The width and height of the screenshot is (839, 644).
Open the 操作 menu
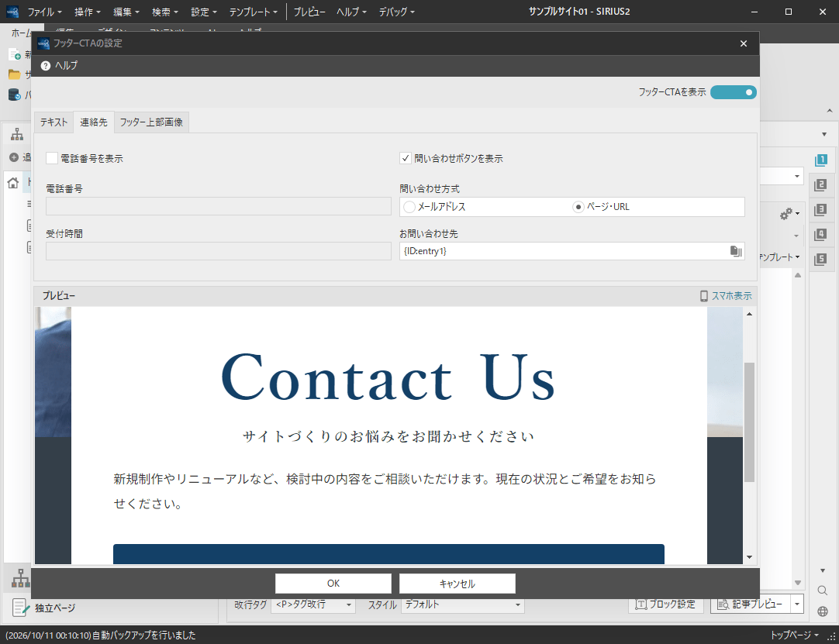[x=87, y=12]
